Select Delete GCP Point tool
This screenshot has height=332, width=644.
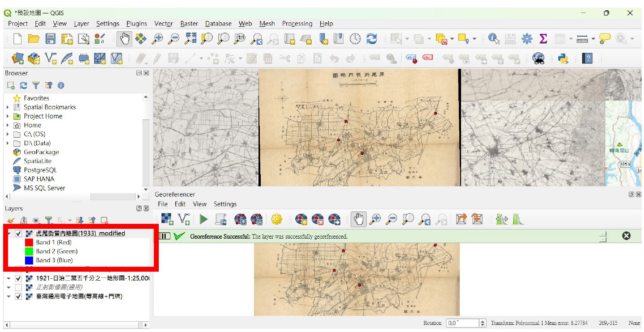[318, 219]
